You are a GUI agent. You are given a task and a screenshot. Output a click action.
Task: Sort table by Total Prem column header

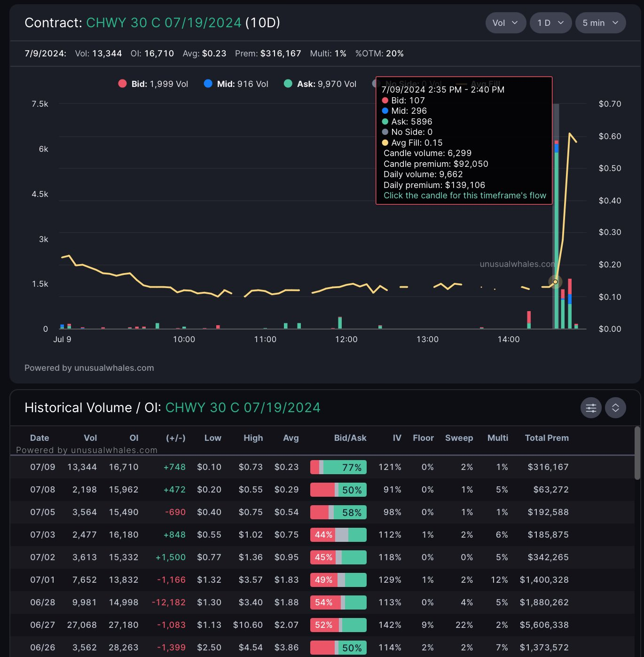click(547, 438)
